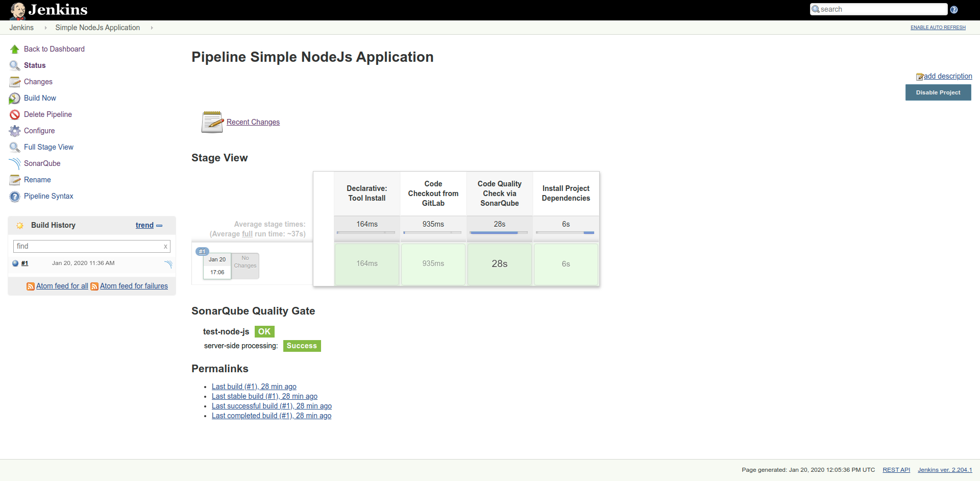Click the SonarQube wave icon in sidebar
The image size is (980, 481).
click(x=14, y=164)
